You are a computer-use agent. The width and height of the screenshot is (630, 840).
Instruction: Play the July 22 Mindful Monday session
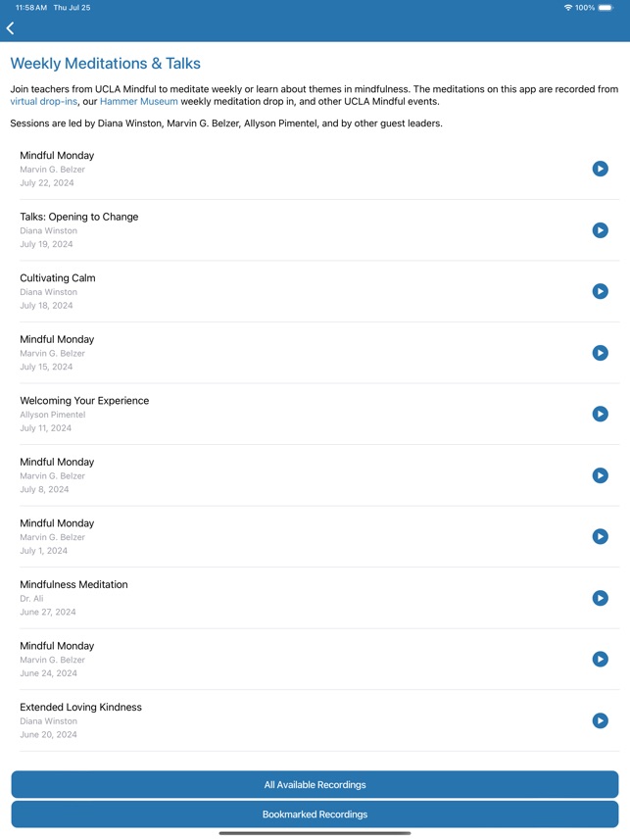click(601, 169)
